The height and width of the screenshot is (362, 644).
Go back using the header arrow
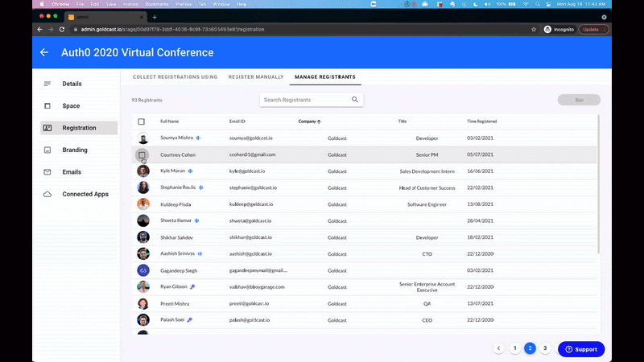coord(44,52)
